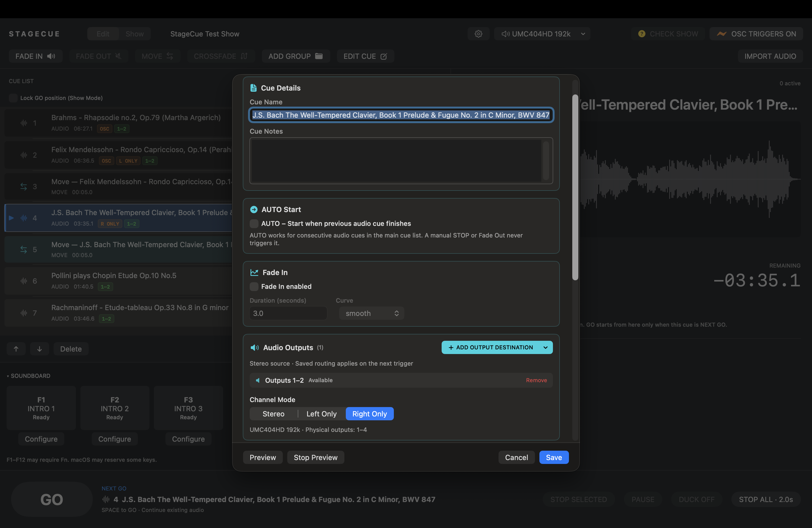Check the Fade In enabled box
This screenshot has width=812, height=528.
[x=254, y=287]
